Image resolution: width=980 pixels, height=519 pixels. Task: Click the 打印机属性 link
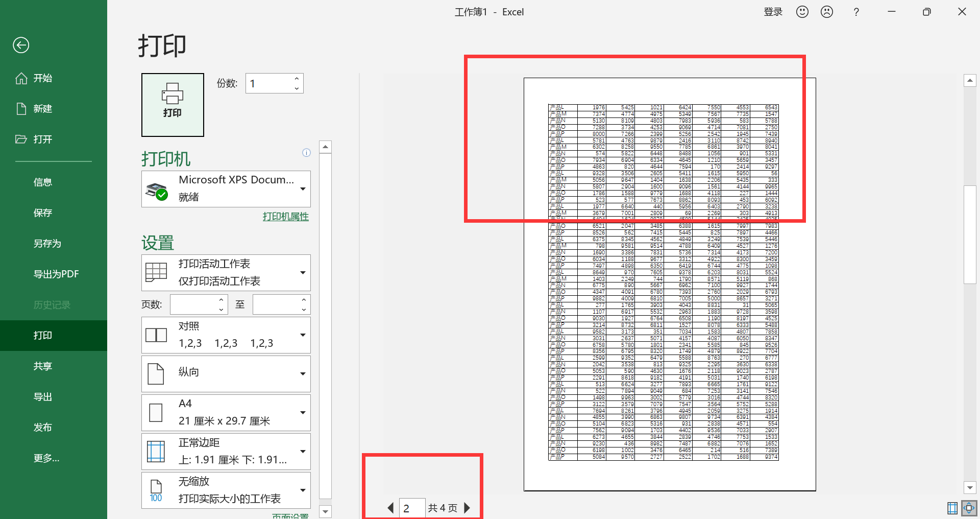(x=286, y=217)
